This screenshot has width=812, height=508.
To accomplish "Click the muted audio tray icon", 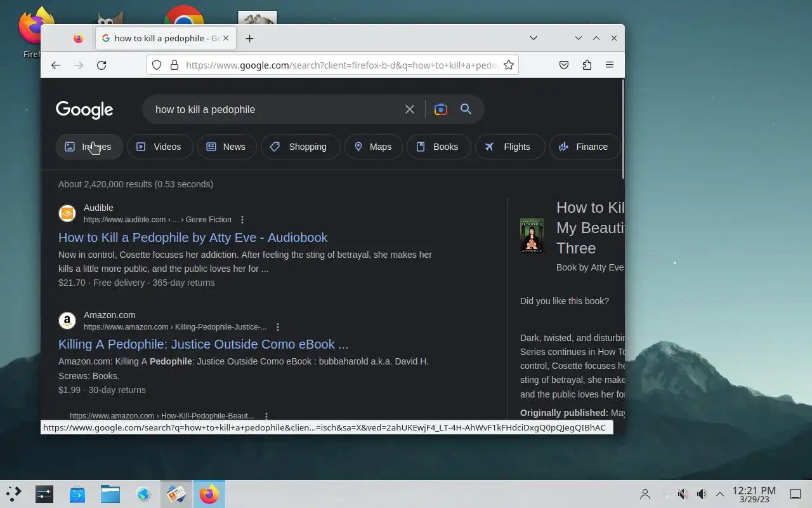I will pyautogui.click(x=683, y=494).
